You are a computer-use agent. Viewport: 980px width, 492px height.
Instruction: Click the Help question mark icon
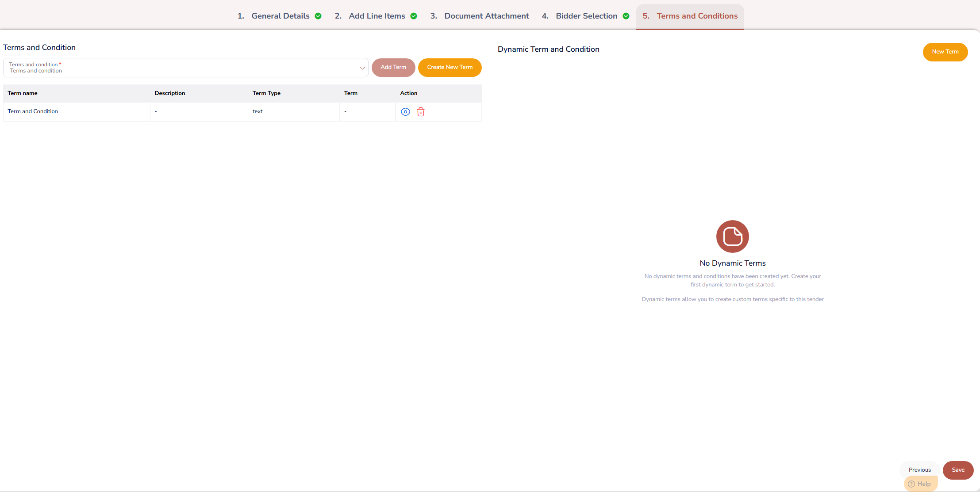(x=911, y=484)
